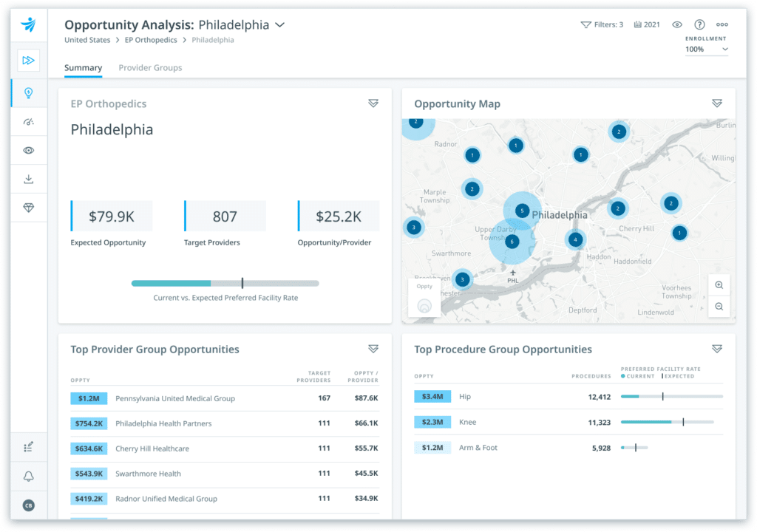Zoom in on the Opportunity Map
Viewport: 757px width, 532px height.
click(719, 285)
